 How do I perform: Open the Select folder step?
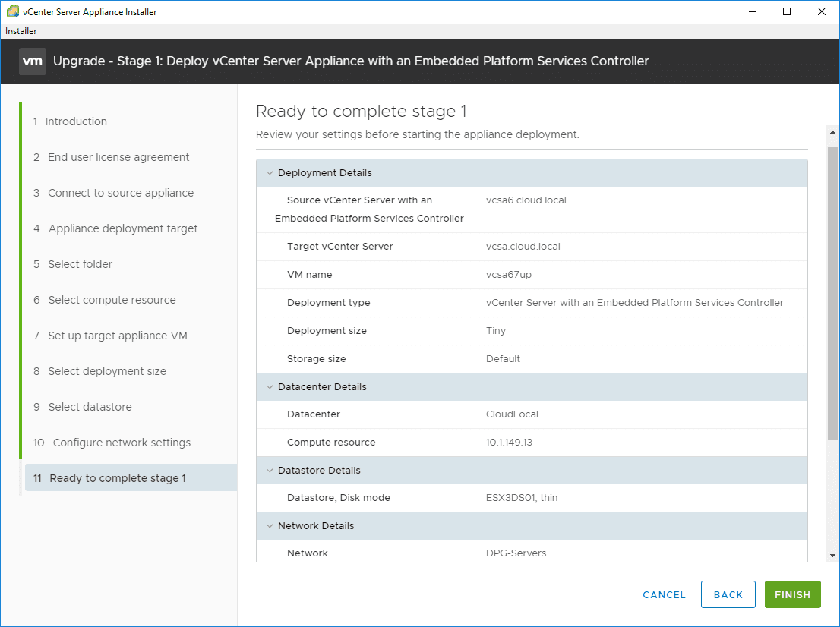[80, 264]
